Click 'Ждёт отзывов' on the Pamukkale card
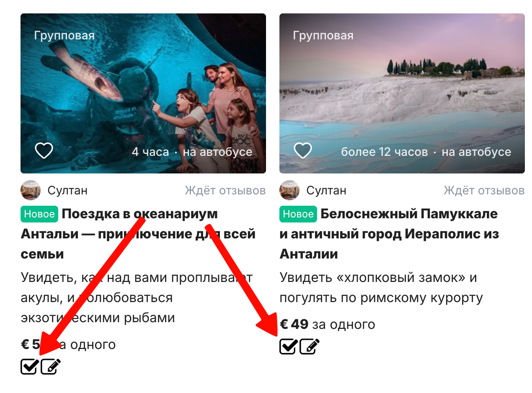Viewport: 532px width, 393px height. (484, 191)
